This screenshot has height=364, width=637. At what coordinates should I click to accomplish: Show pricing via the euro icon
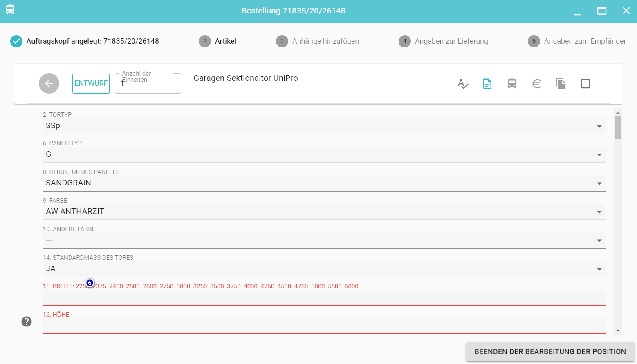coord(536,84)
